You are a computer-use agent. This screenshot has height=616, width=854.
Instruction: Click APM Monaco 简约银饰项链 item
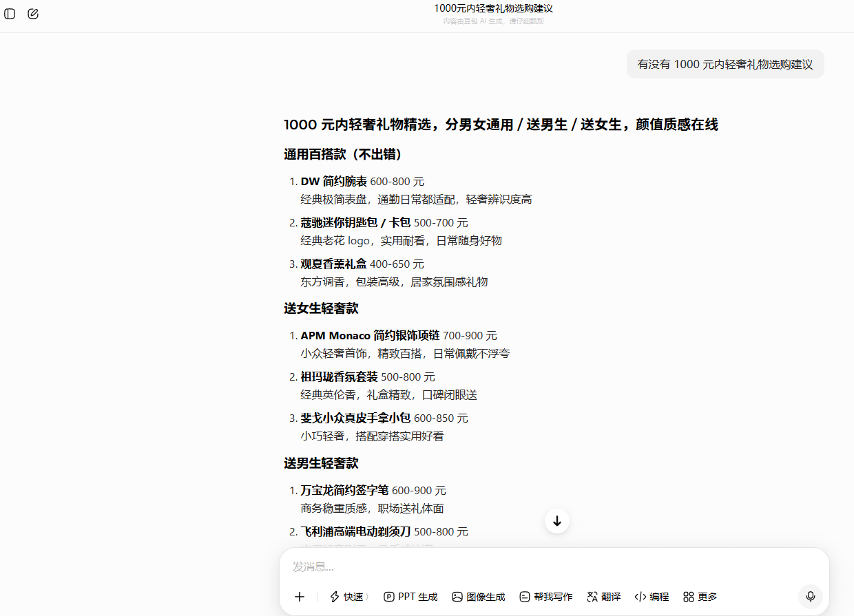370,336
